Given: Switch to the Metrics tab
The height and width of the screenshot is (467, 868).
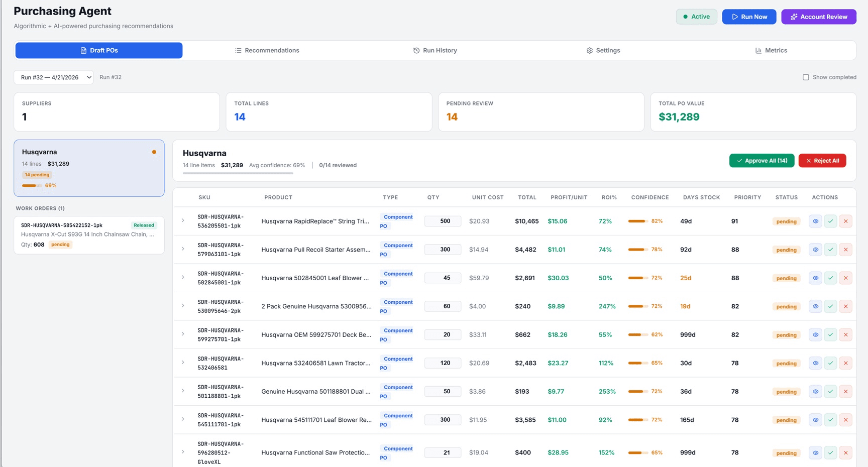Looking at the screenshot, I should pyautogui.click(x=771, y=50).
